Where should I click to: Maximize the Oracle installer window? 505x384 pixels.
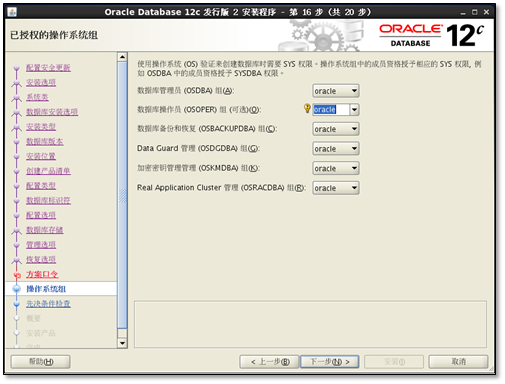click(475, 12)
